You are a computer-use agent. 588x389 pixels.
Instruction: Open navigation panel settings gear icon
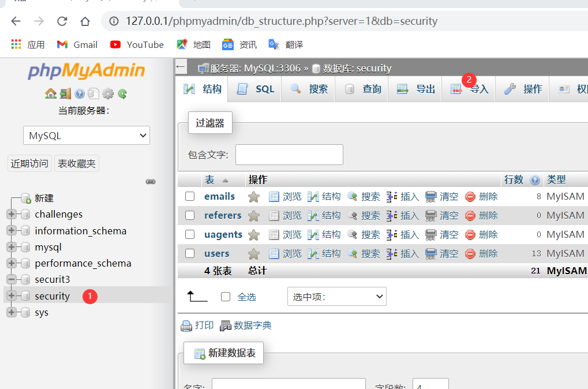[108, 93]
